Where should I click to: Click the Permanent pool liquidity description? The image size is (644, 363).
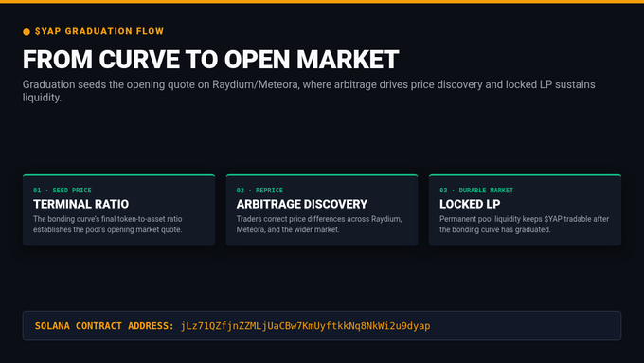click(x=524, y=225)
